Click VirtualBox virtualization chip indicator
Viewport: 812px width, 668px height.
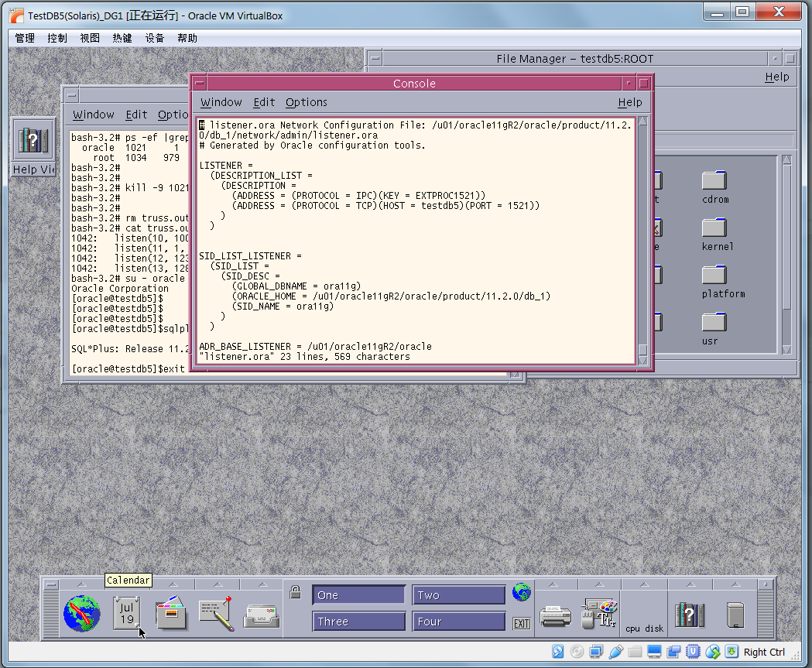pos(693,652)
